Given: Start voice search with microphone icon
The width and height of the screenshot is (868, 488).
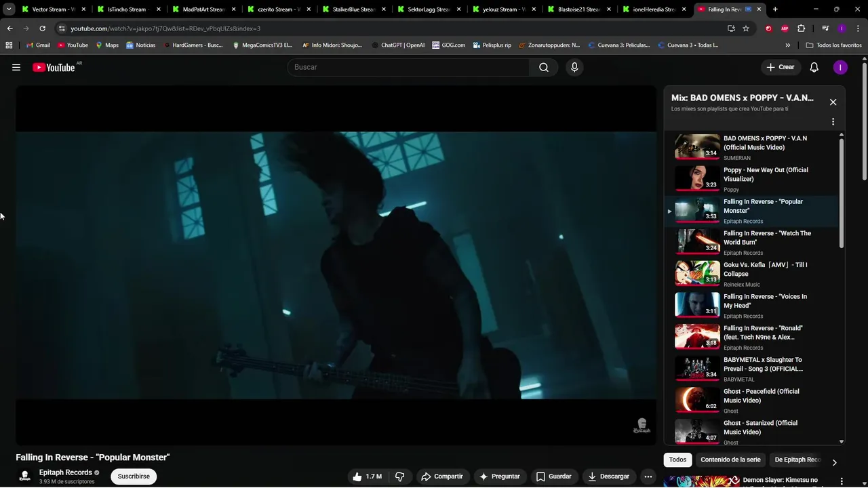Looking at the screenshot, I should point(574,67).
